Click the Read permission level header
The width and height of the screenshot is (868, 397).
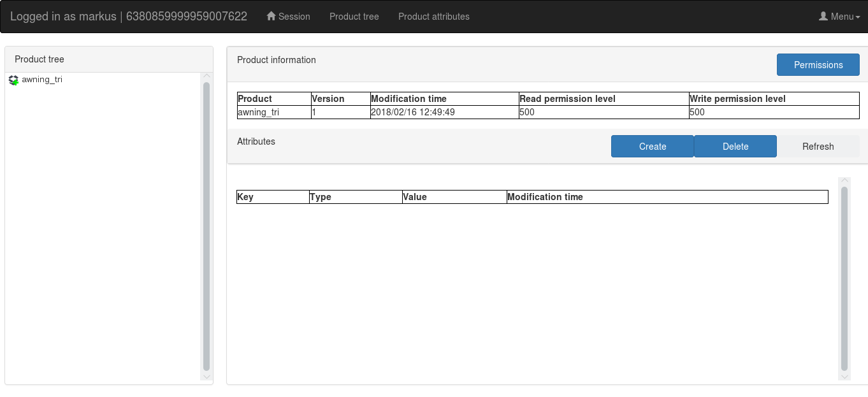[x=604, y=99]
